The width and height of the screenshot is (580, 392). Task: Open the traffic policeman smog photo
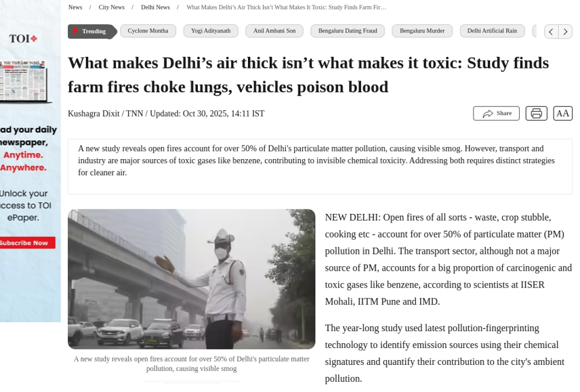pyautogui.click(x=192, y=280)
